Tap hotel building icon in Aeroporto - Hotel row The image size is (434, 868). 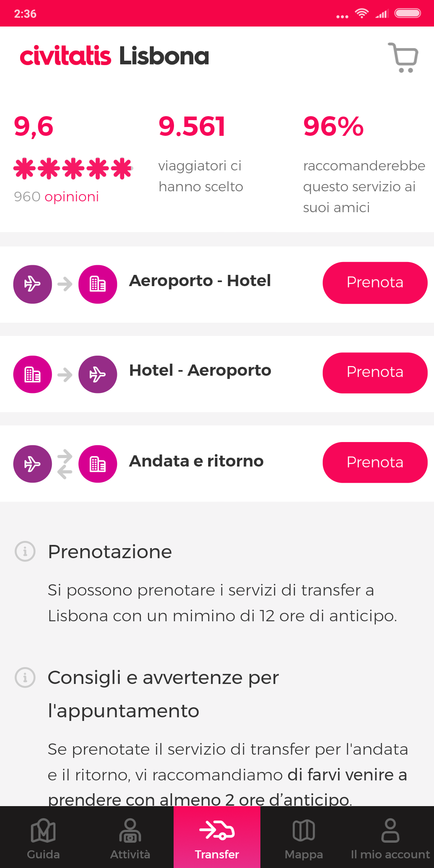tap(98, 284)
